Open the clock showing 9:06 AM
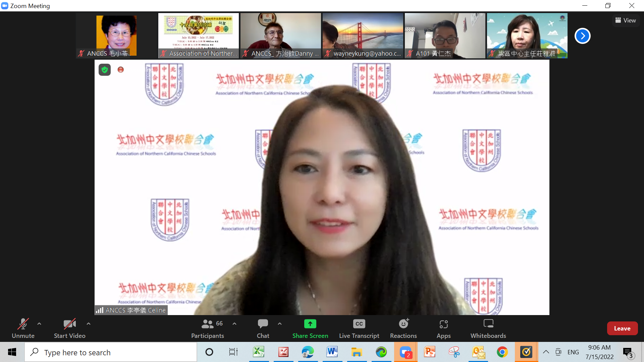The width and height of the screenshot is (644, 362). coord(599,352)
